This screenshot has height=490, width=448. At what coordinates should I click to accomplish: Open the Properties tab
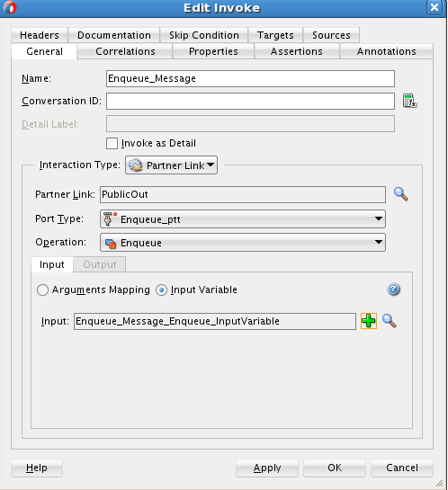tap(213, 51)
